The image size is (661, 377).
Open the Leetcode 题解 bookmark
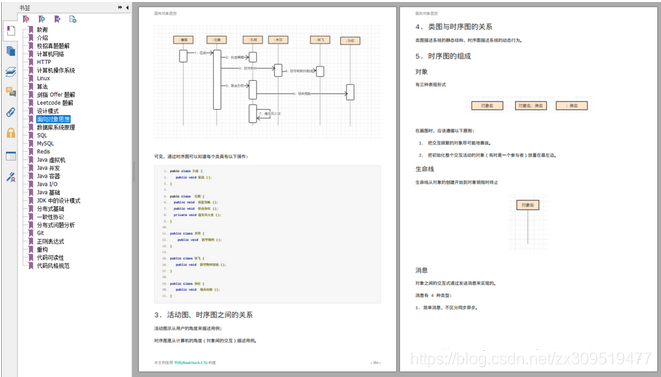55,102
